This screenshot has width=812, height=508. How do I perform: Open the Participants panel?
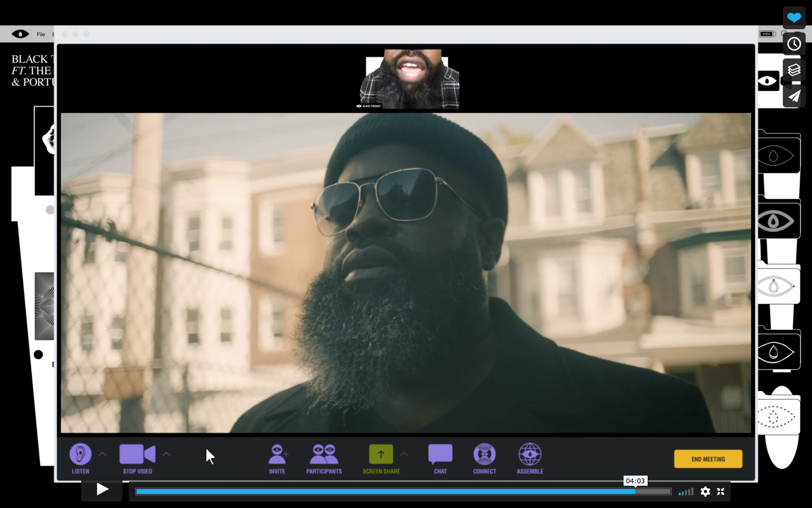(x=324, y=455)
